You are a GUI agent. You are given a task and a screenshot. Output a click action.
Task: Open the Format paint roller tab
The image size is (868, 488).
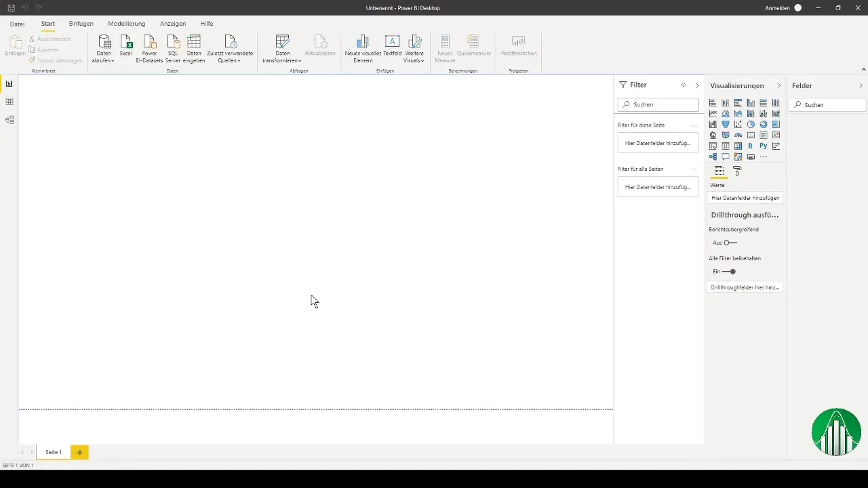pos(737,171)
